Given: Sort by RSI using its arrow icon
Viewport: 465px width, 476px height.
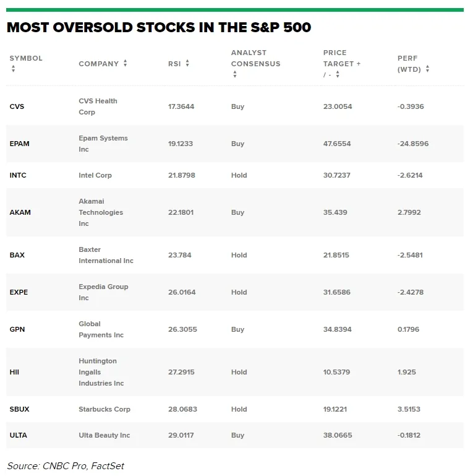Looking at the screenshot, I should 187,63.
